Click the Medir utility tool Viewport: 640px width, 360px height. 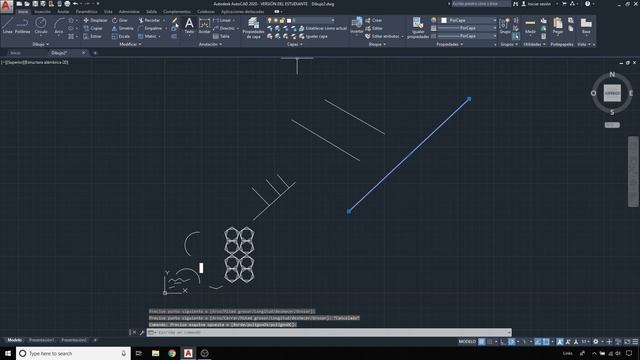tap(530, 25)
